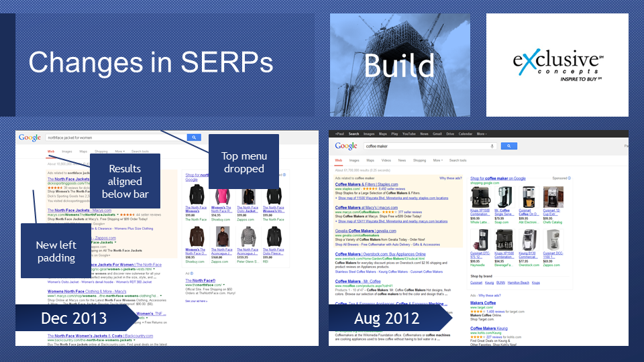Open Gmail in the black top bar
The width and height of the screenshot is (644, 362).
437,134
